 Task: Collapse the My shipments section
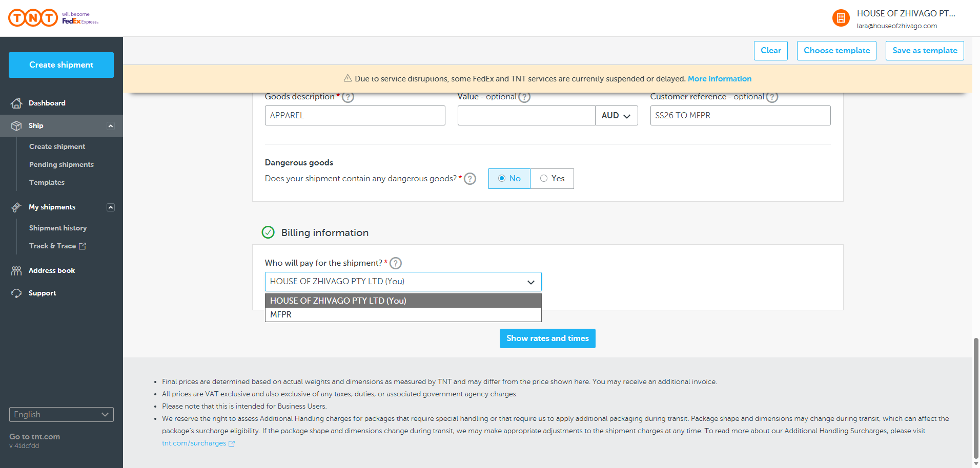pyautogui.click(x=111, y=207)
